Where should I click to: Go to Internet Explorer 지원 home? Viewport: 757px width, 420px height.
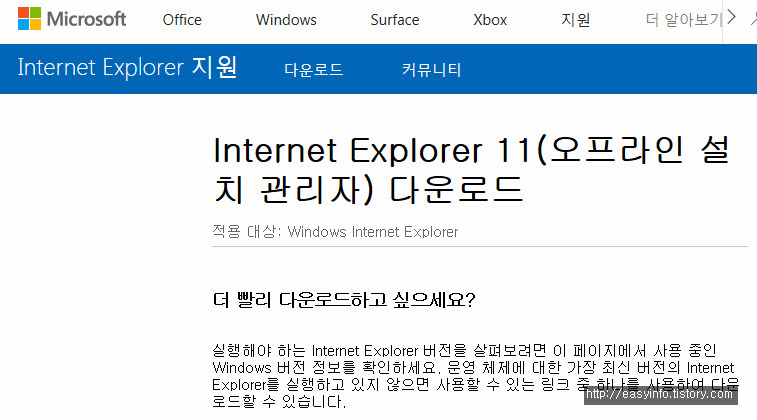click(127, 67)
